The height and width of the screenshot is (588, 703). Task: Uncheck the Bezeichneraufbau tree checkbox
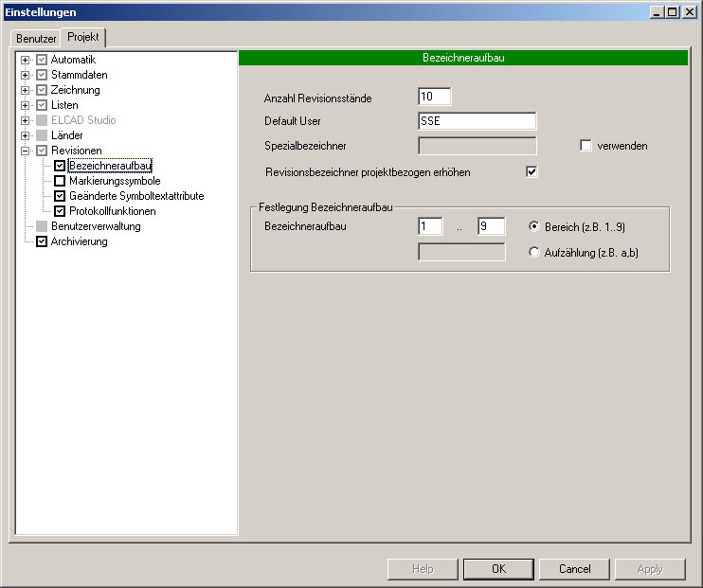[60, 166]
